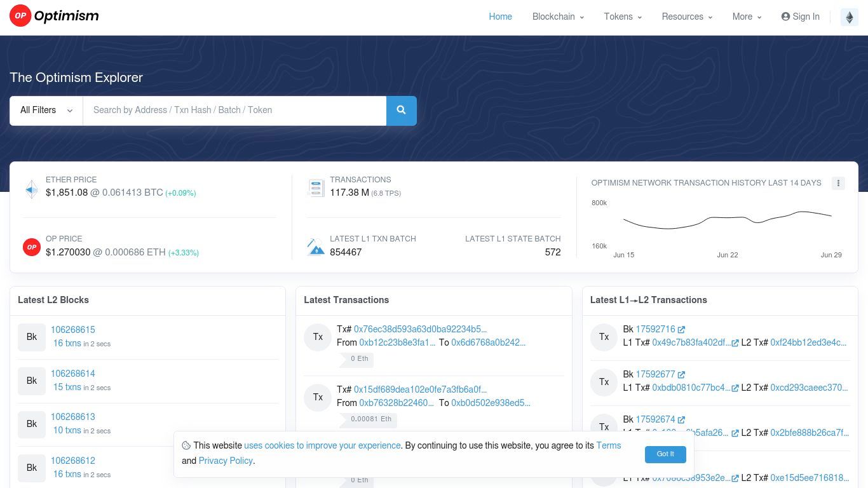Image resolution: width=868 pixels, height=488 pixels.
Task: Open block 106268614
Action: point(73,374)
